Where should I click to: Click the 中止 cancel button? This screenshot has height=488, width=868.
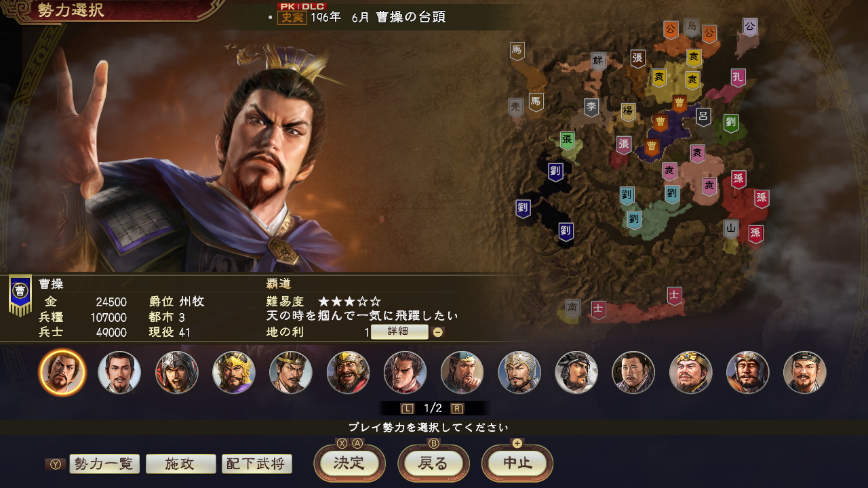(517, 464)
